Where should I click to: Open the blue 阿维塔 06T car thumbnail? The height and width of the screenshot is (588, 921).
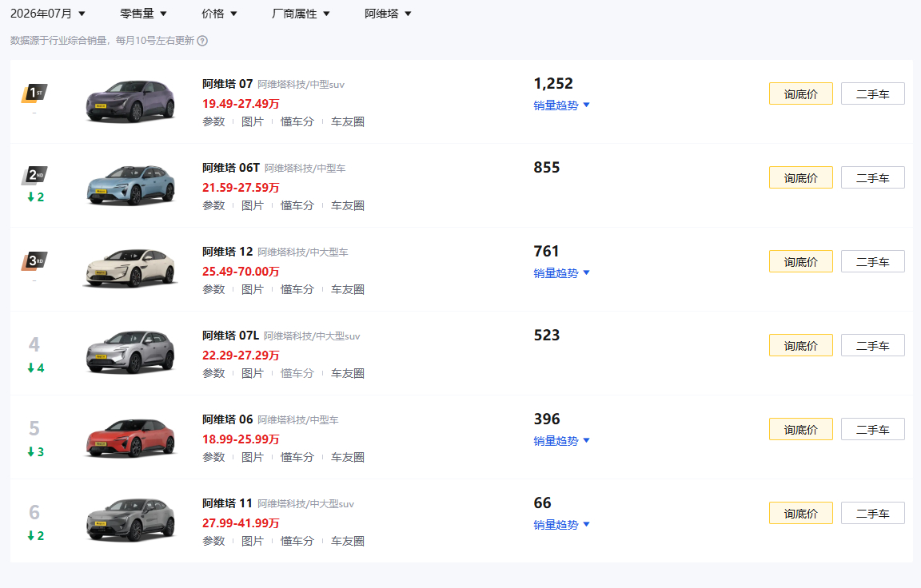pyautogui.click(x=130, y=185)
